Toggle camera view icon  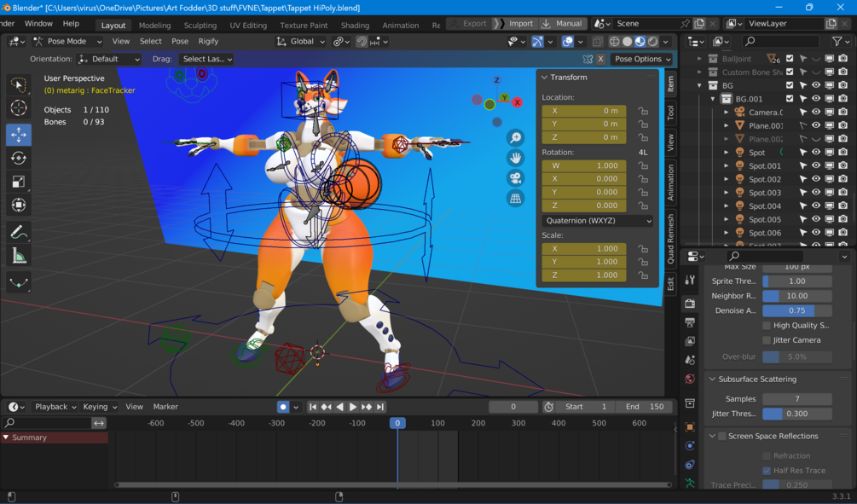(515, 178)
